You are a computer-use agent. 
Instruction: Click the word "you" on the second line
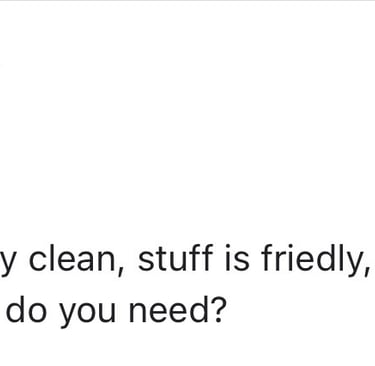click(x=87, y=314)
